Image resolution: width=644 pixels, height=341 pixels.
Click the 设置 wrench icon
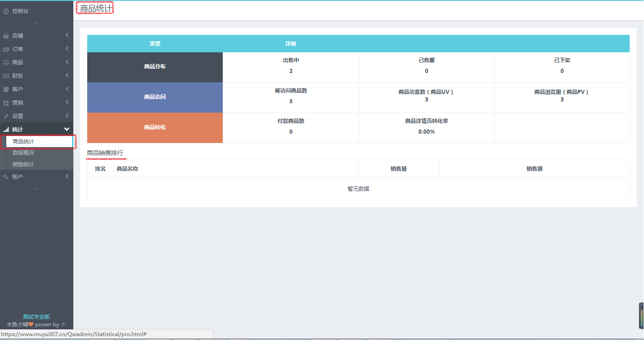click(6, 116)
